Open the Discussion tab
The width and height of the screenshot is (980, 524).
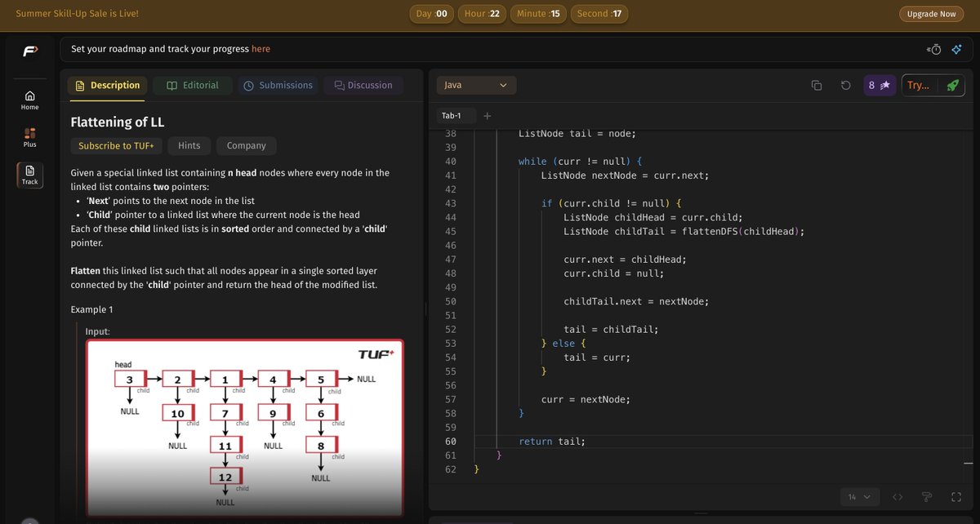coord(363,85)
